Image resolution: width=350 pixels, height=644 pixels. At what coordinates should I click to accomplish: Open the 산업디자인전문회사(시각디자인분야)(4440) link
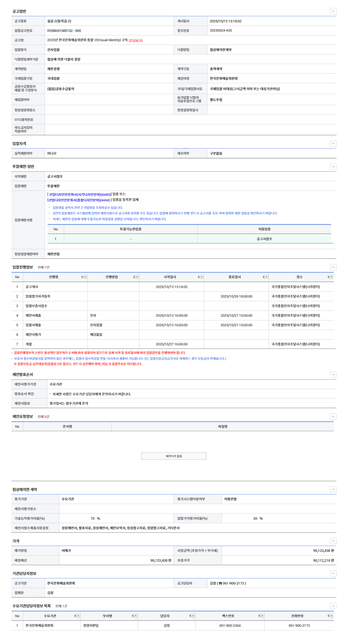click(x=80, y=194)
